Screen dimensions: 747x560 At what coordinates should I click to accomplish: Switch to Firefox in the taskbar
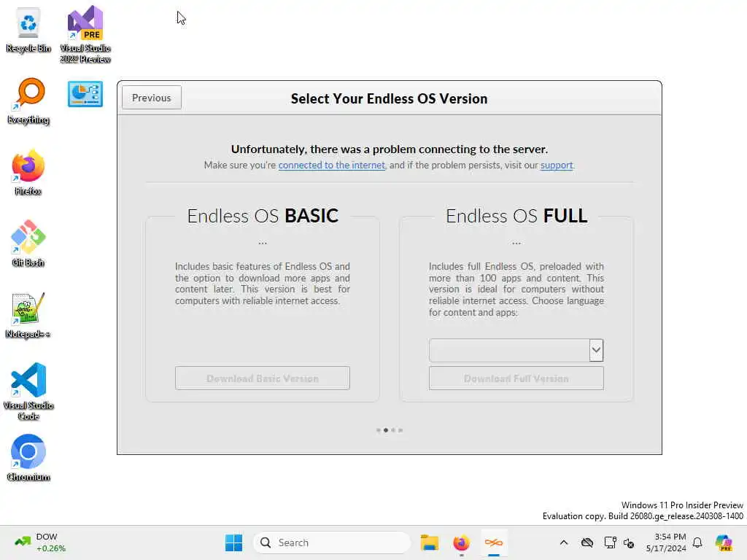pos(461,542)
